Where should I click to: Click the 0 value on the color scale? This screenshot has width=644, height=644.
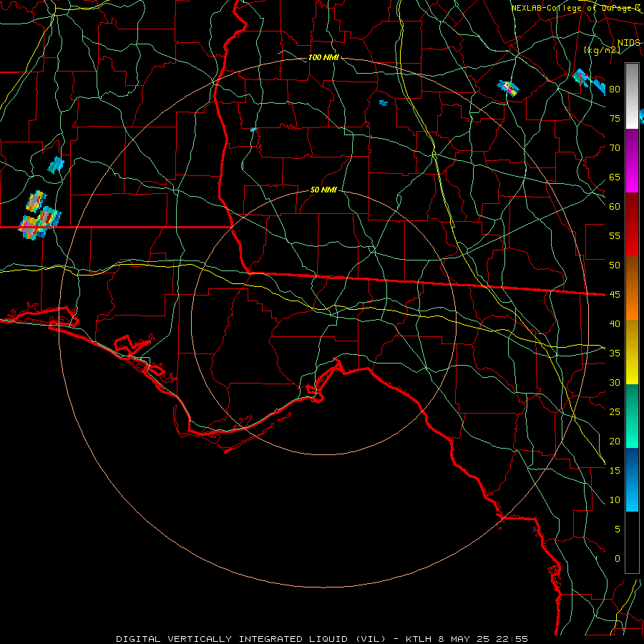pos(618,559)
